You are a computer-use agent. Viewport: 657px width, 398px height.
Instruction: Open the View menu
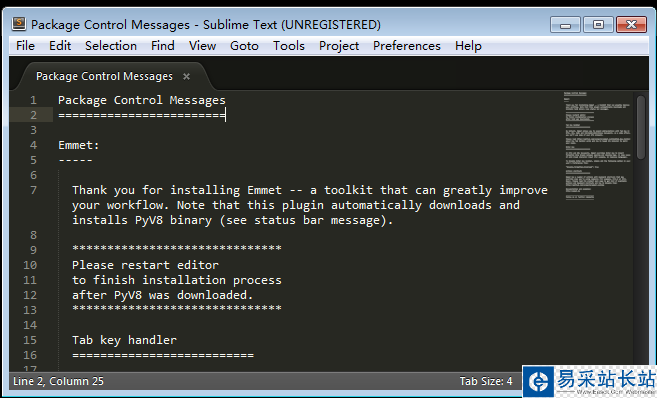pyautogui.click(x=202, y=46)
